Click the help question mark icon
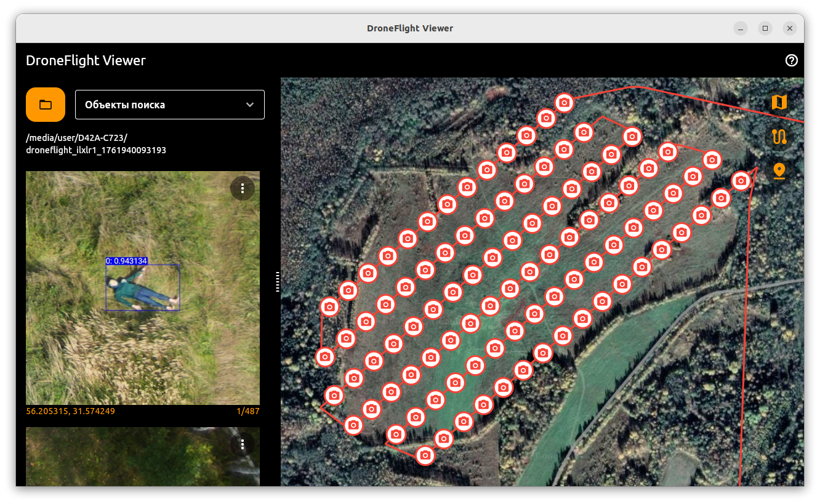820x504 pixels. tap(792, 60)
